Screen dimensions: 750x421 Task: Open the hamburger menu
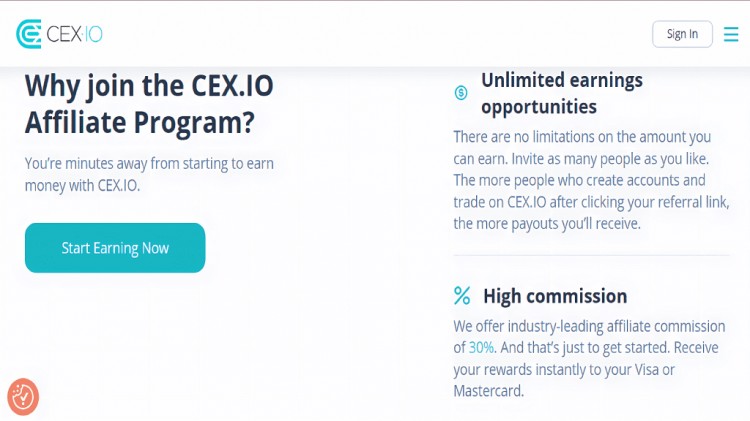pyautogui.click(x=731, y=34)
